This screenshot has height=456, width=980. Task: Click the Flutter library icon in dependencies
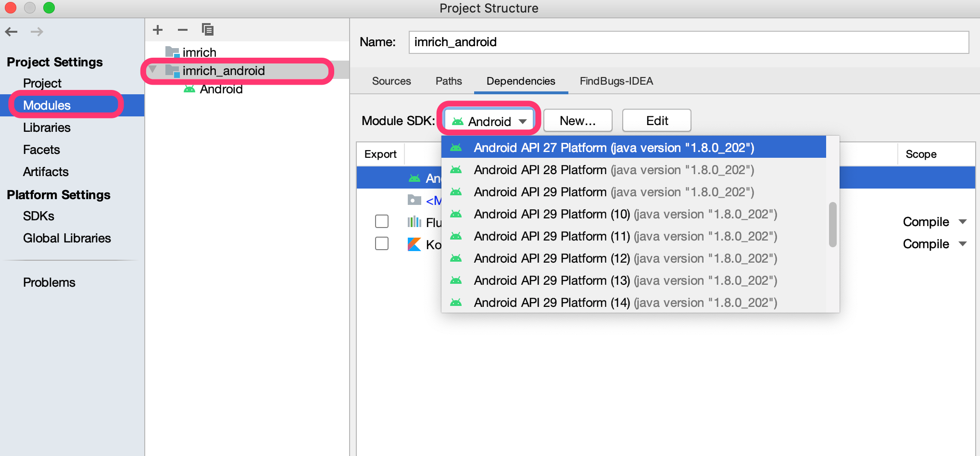(414, 222)
